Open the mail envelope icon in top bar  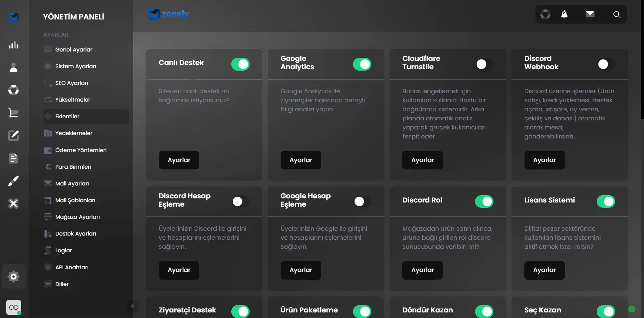(590, 14)
